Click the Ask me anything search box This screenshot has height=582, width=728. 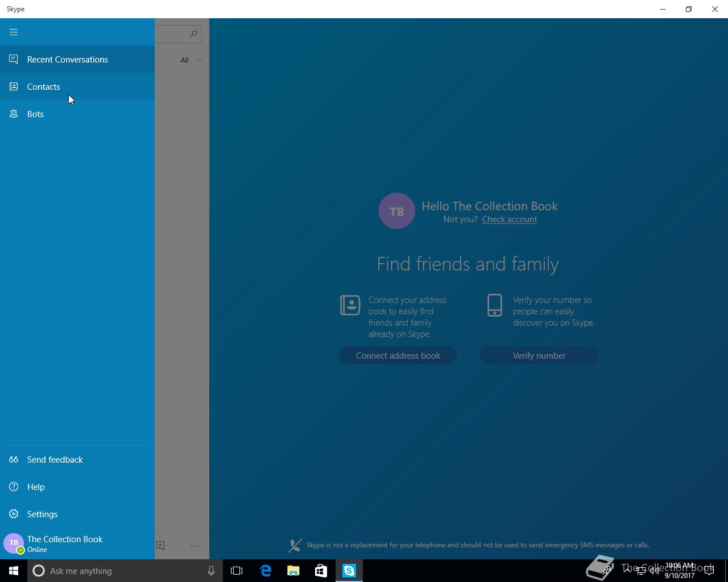point(125,571)
